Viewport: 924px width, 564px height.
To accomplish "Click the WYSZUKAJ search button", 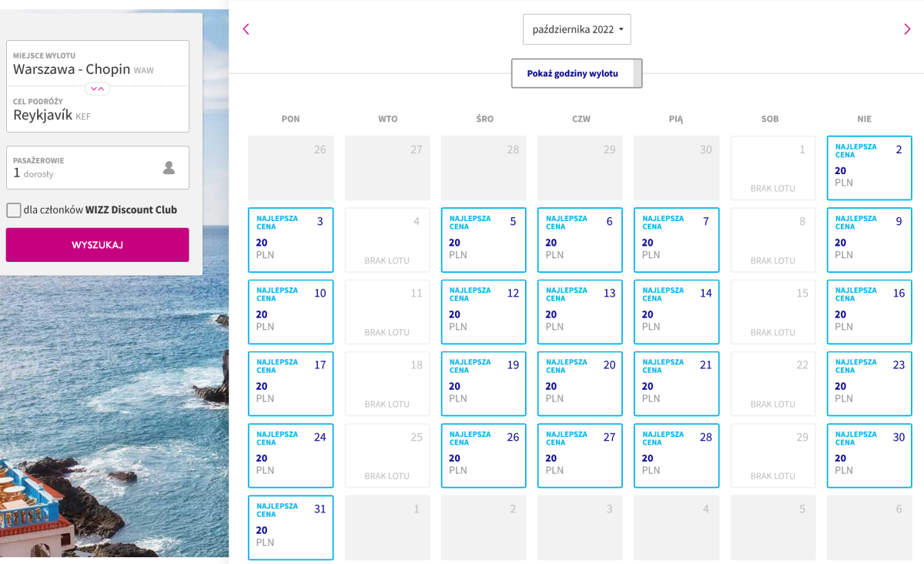I will (98, 245).
